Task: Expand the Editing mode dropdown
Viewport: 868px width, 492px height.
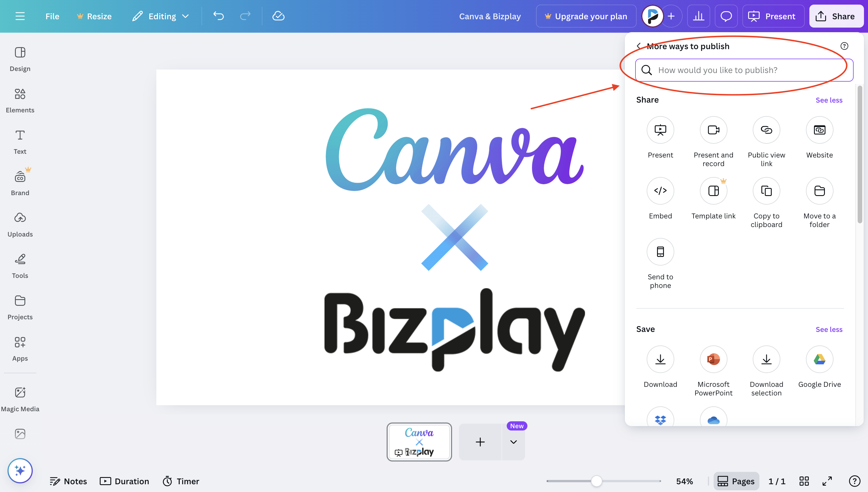Action: pyautogui.click(x=160, y=16)
